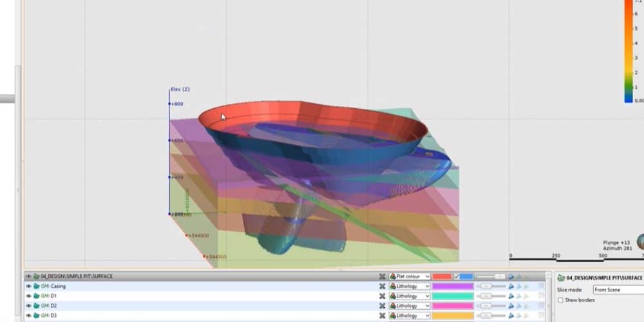644x322 pixels.
Task: Adjust the opacity slider of the SURFACE row
Action: tap(491, 276)
